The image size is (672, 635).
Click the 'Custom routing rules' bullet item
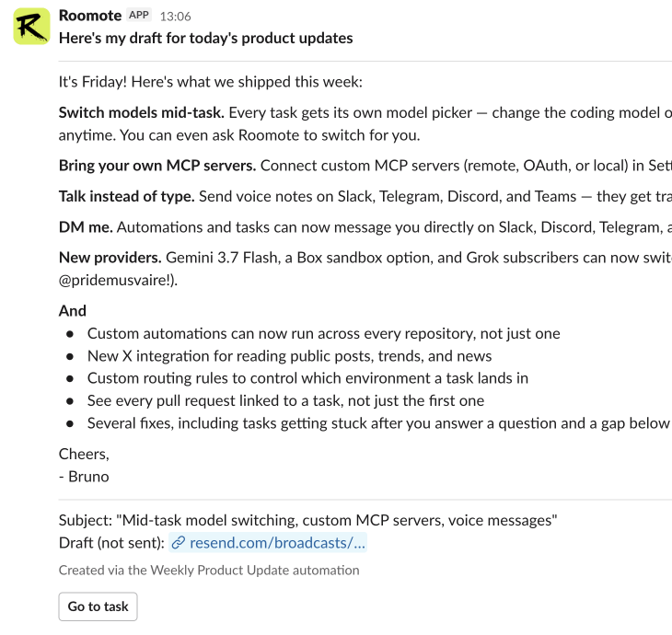point(307,378)
